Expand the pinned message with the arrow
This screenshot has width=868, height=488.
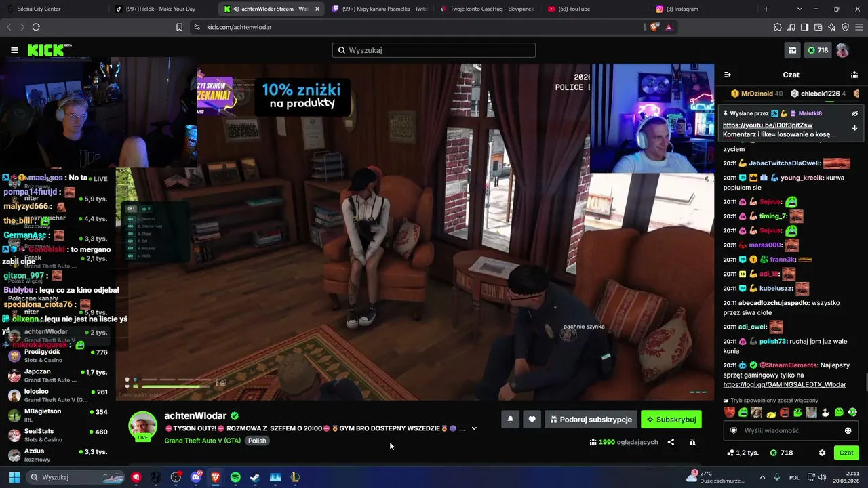[x=854, y=127]
